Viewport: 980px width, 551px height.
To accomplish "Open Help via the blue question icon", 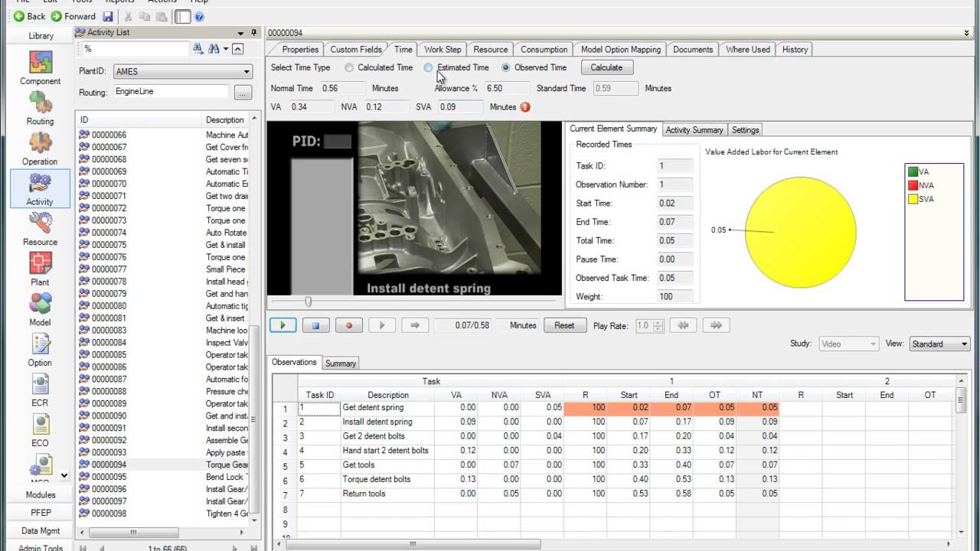I will coord(199,16).
